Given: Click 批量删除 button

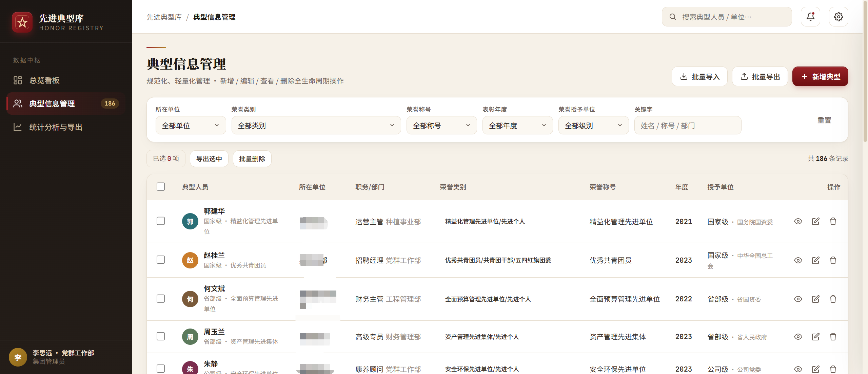Looking at the screenshot, I should click(252, 158).
